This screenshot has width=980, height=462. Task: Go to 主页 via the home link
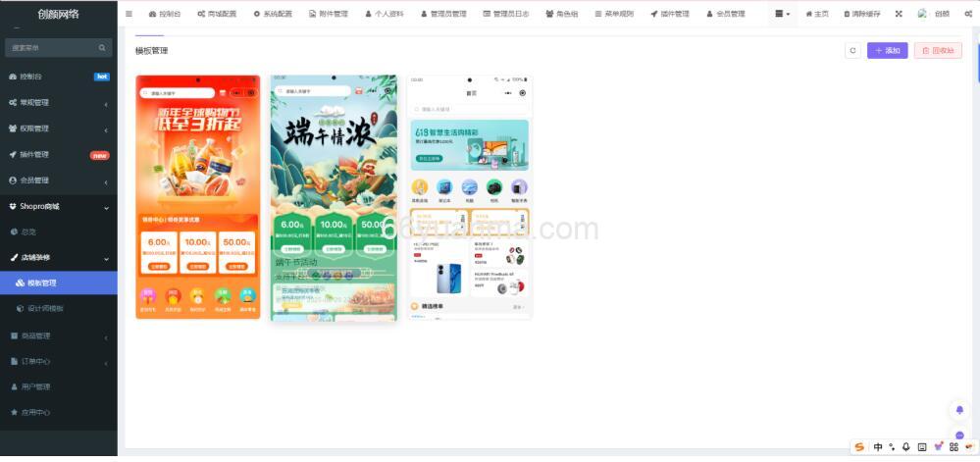(x=817, y=14)
